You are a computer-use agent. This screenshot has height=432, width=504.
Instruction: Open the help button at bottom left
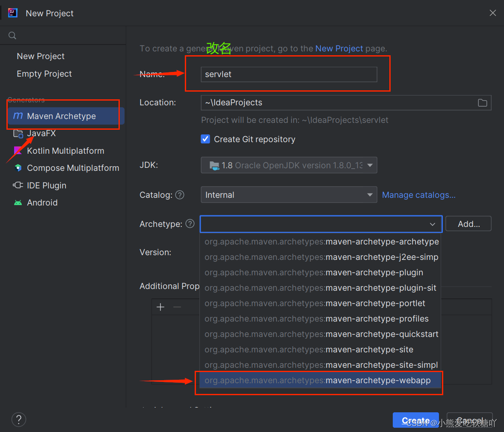click(x=19, y=420)
